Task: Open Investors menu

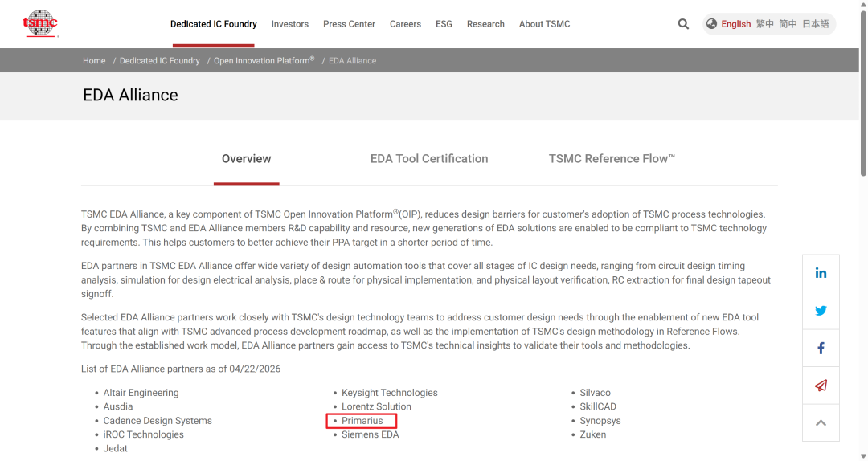Action: tap(290, 24)
